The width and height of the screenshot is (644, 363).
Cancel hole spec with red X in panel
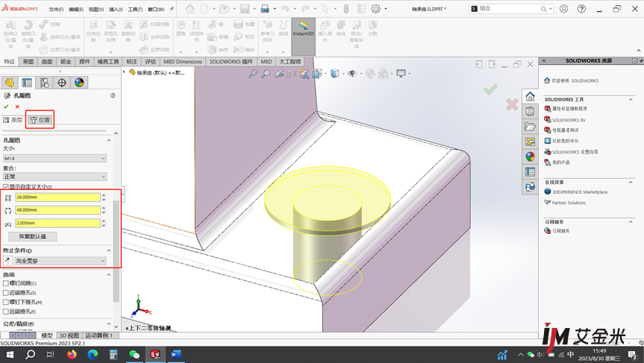(x=17, y=107)
